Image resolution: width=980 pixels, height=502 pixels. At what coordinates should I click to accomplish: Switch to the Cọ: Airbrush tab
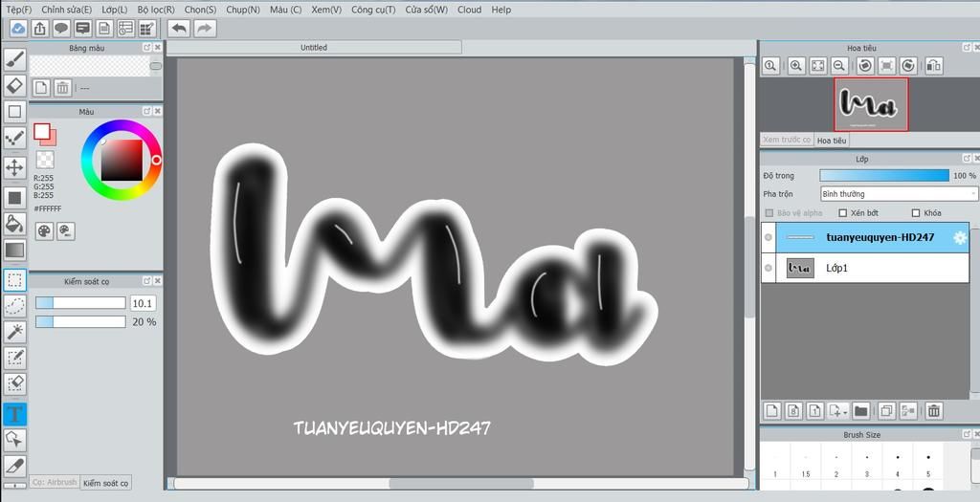(55, 482)
